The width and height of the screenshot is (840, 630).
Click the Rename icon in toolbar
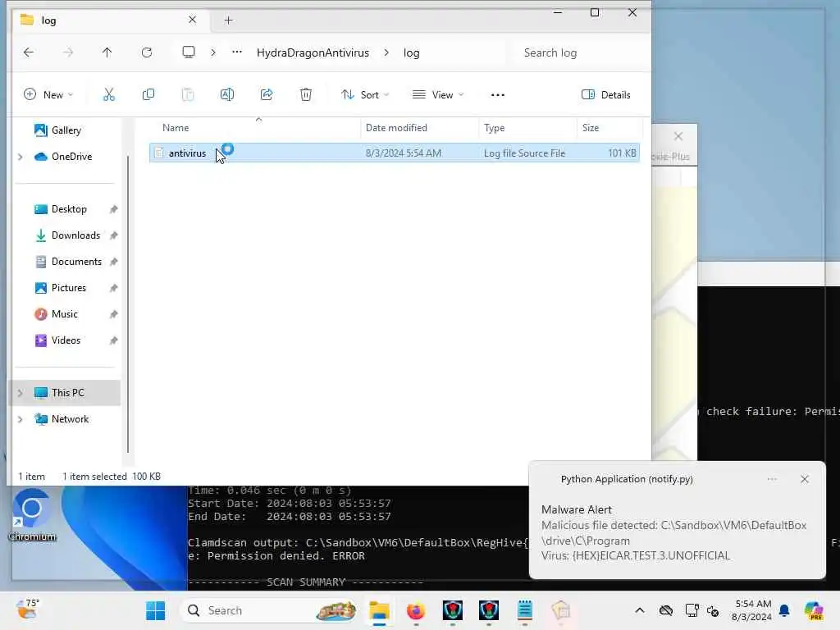[227, 95]
